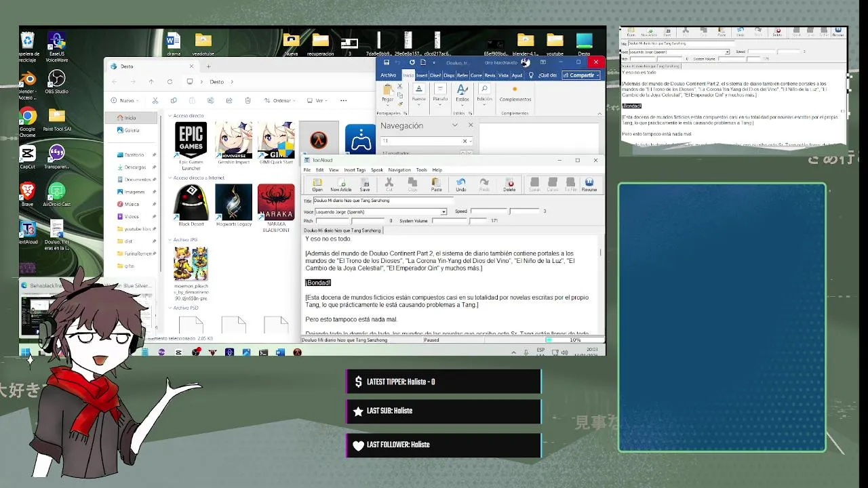Viewport: 868px width, 488px height.
Task: Open the File menu in TextAloud
Action: click(307, 170)
